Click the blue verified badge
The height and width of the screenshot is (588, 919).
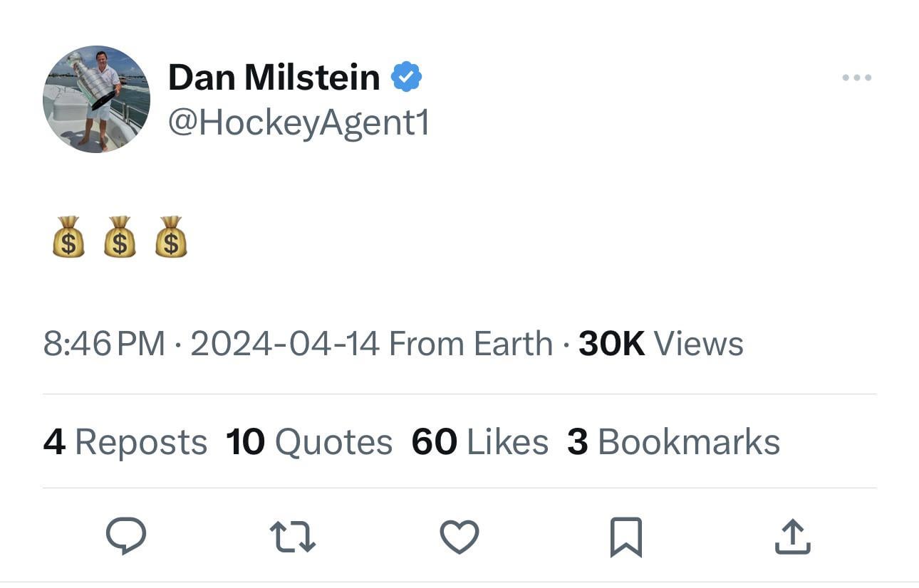(x=407, y=77)
